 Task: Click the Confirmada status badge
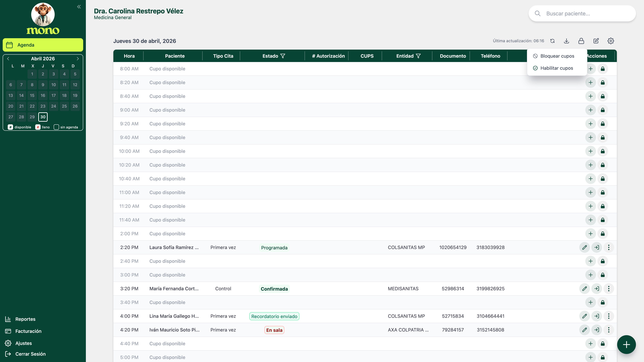click(x=274, y=289)
